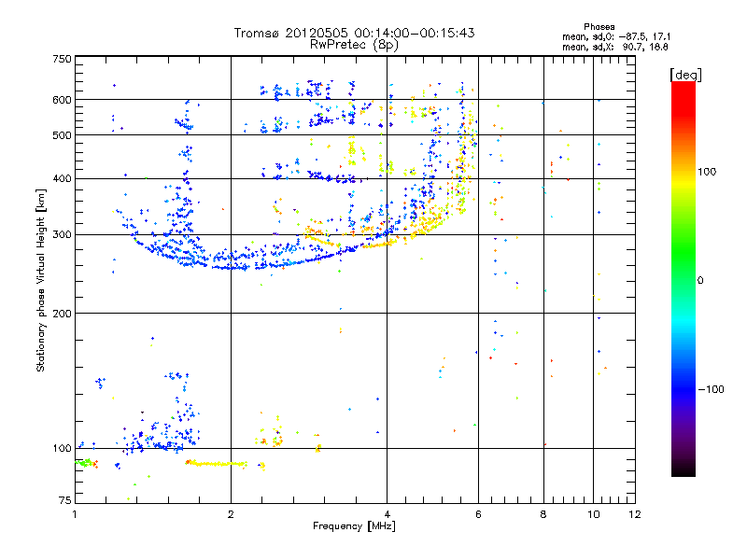Click the colorbar '100' tick label

[707, 172]
